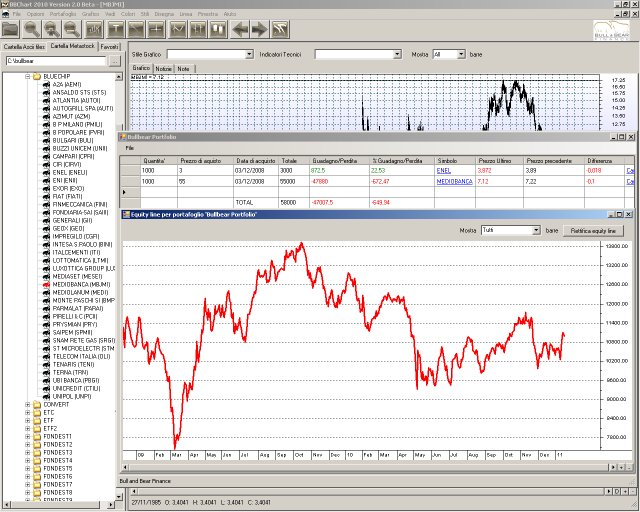Click the Bull & Bear Finance logo
The image size is (640, 512).
[611, 30]
